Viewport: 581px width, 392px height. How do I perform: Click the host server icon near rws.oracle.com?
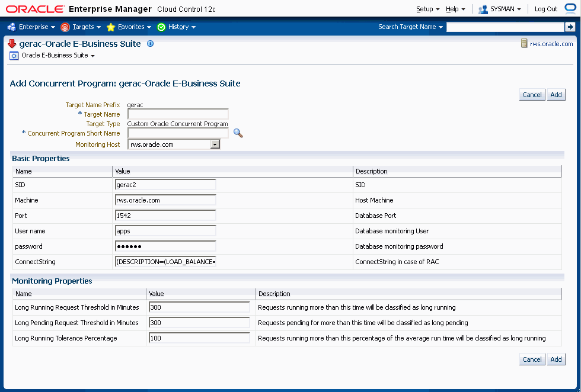(x=524, y=44)
